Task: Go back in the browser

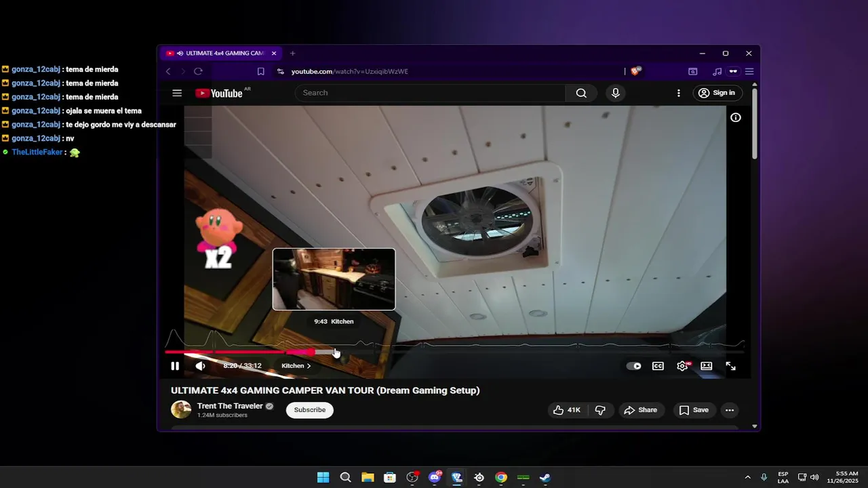Action: (168, 72)
